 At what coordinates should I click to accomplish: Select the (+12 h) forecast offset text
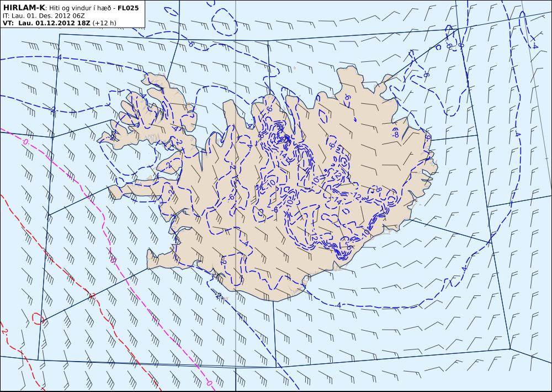point(104,23)
